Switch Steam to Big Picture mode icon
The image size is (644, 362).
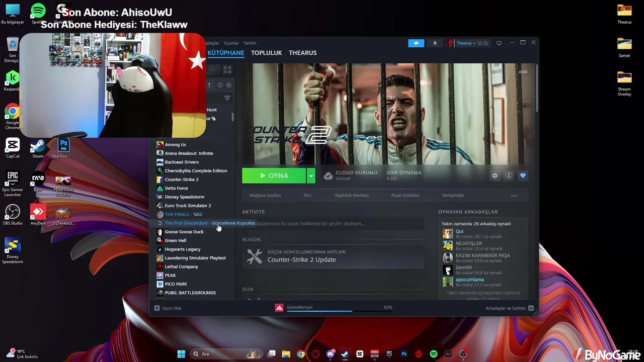(499, 43)
